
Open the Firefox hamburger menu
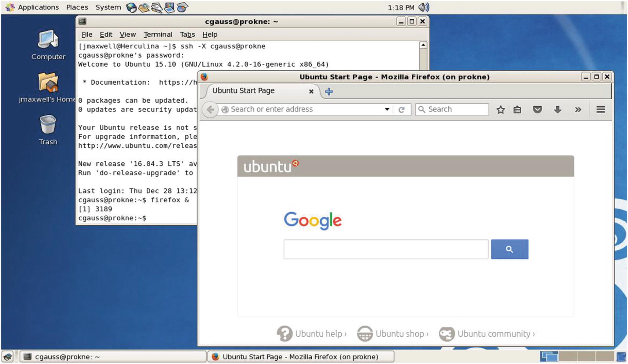[601, 110]
